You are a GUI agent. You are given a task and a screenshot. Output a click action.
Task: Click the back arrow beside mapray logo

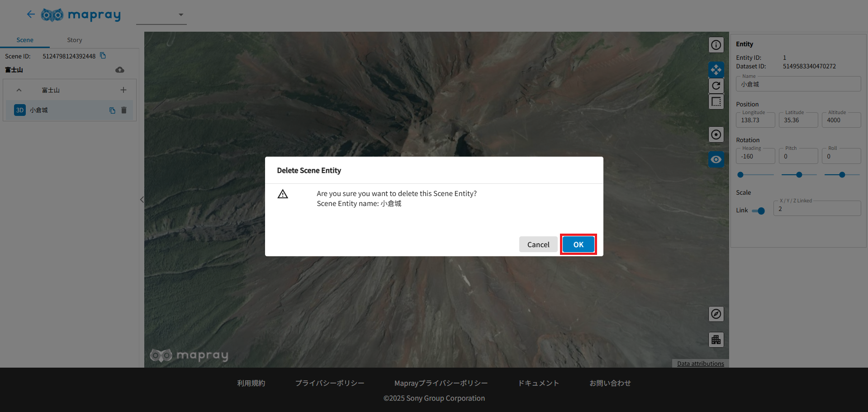31,14
